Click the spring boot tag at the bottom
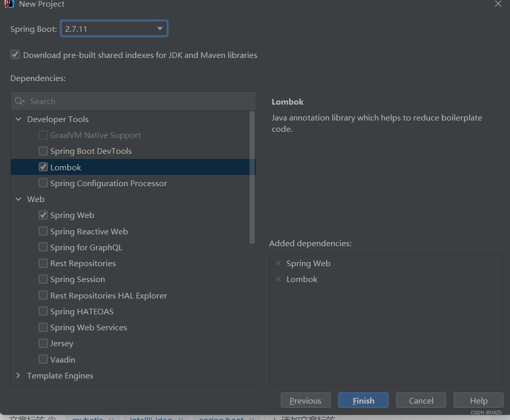 pyautogui.click(x=220, y=417)
